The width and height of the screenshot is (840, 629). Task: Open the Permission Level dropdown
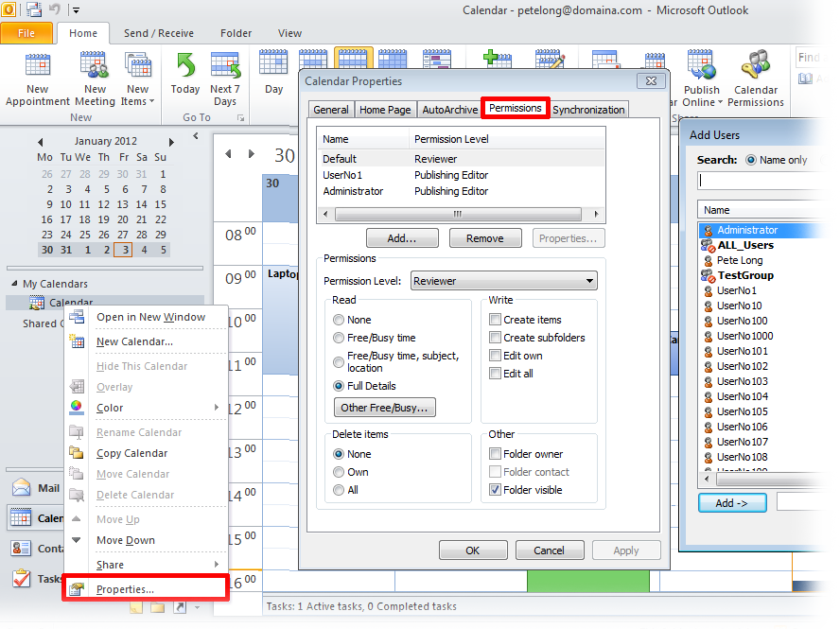coord(590,281)
